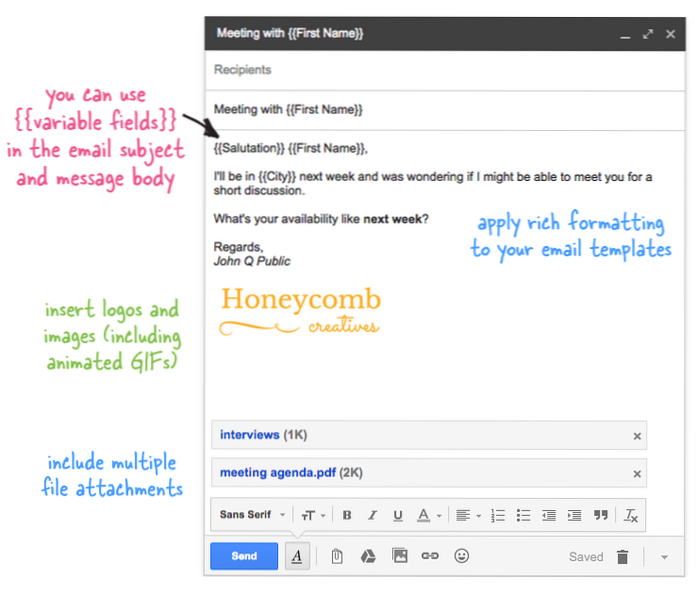
Task: Click the attach files paperclip icon
Action: point(337,556)
